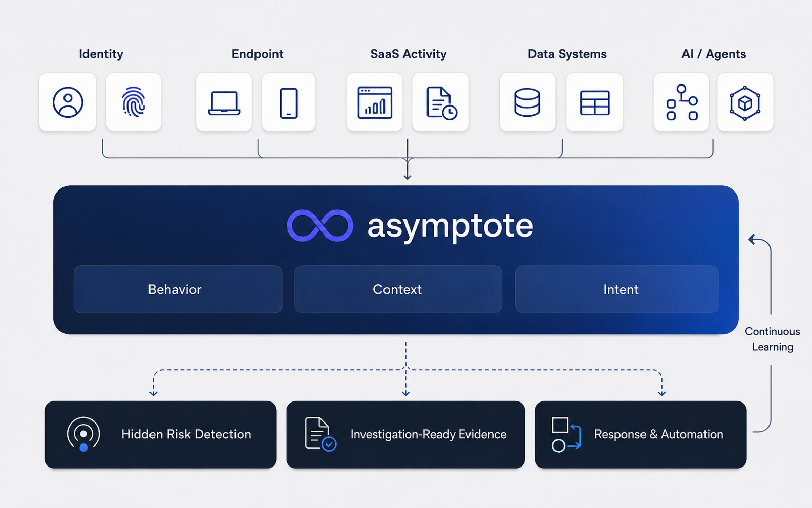Screen dimensions: 812x508
Task: Open the Investigation-Ready Evidence card
Action: [x=405, y=434]
